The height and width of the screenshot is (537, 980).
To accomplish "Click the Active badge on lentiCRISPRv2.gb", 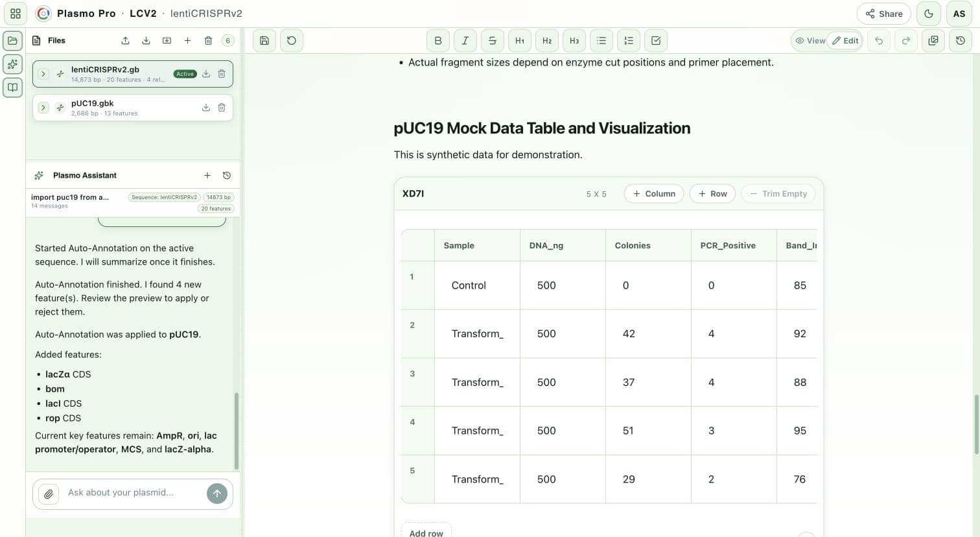I will tap(185, 74).
